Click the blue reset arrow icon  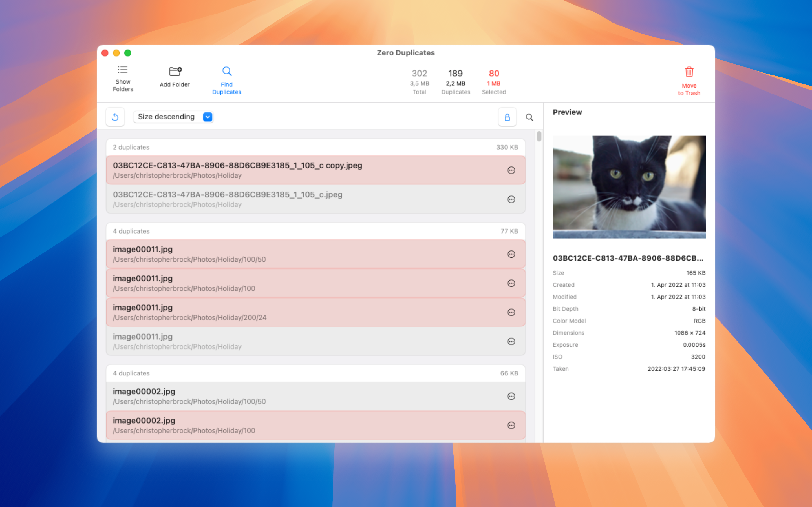pyautogui.click(x=115, y=117)
